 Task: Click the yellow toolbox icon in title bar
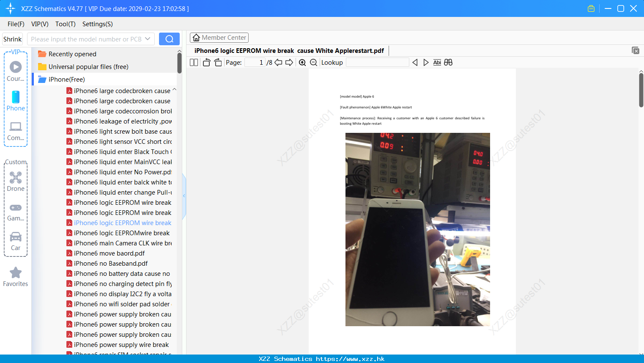tap(591, 8)
